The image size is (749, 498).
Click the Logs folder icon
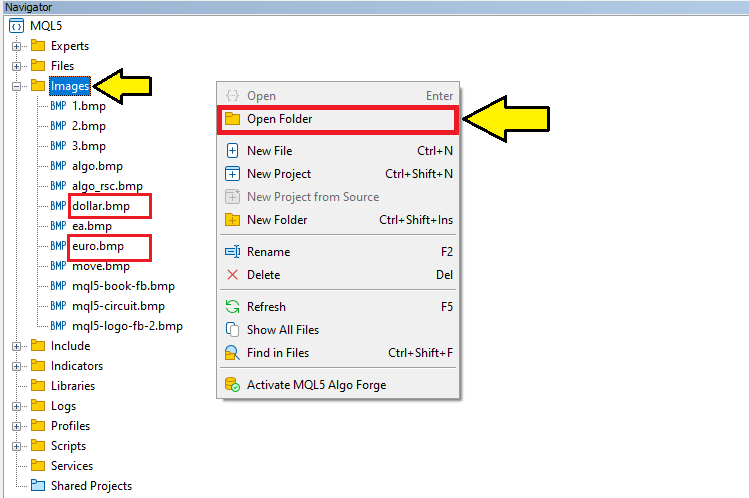click(x=38, y=405)
